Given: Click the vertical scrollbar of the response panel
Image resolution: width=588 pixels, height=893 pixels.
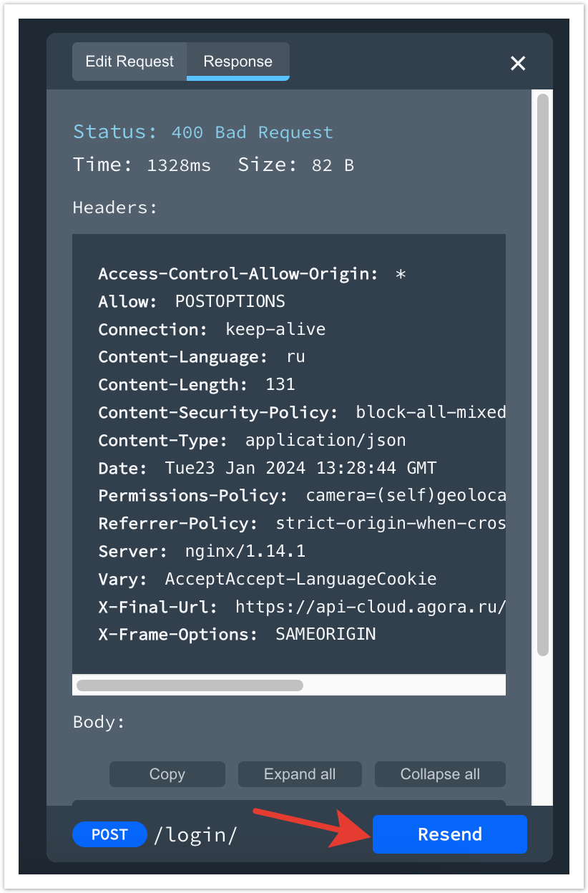Looking at the screenshot, I should pyautogui.click(x=542, y=372).
